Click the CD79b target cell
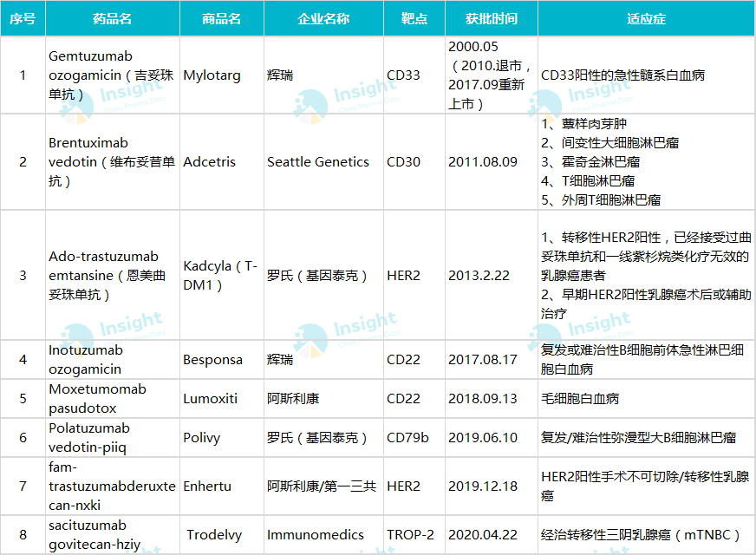 [414, 438]
